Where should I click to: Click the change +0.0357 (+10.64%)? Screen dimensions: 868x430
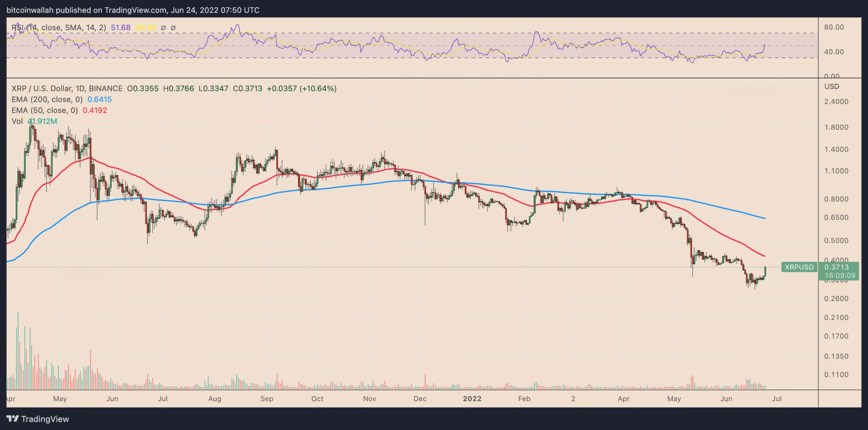302,89
